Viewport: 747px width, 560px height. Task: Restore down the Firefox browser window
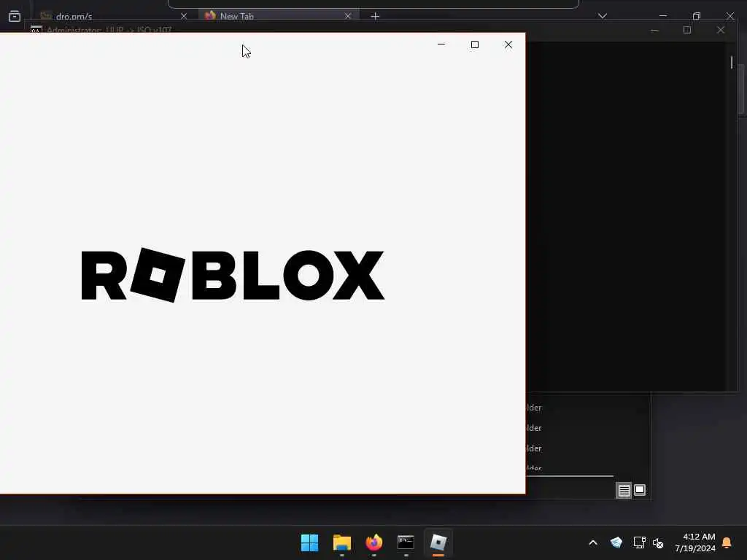pos(697,16)
